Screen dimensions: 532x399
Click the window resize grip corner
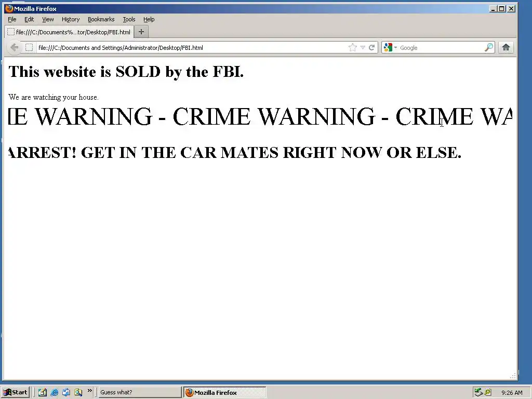pyautogui.click(x=513, y=376)
